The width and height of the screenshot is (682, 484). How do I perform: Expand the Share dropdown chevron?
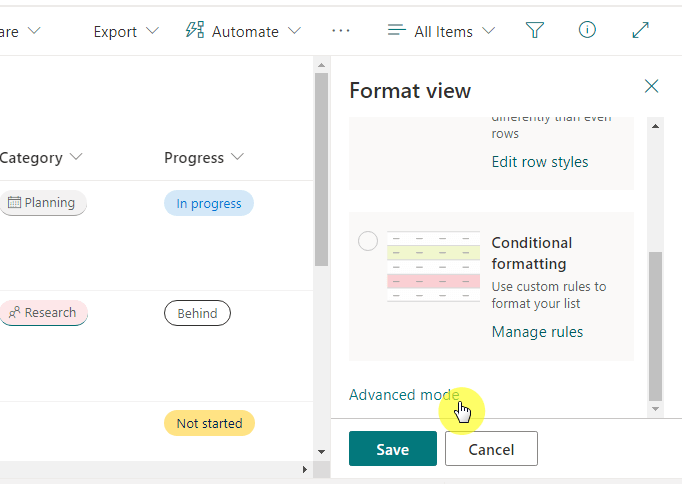coord(34,31)
